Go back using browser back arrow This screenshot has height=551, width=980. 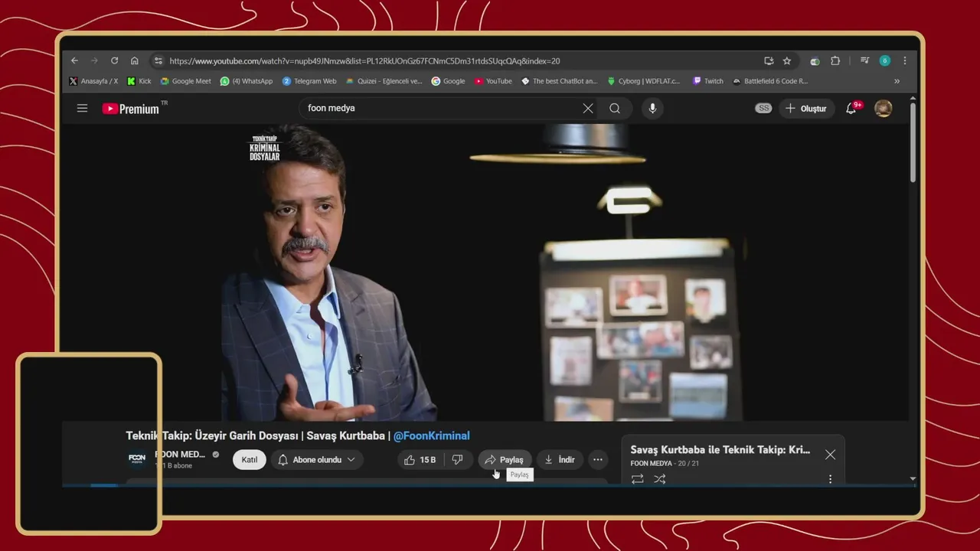click(x=74, y=60)
